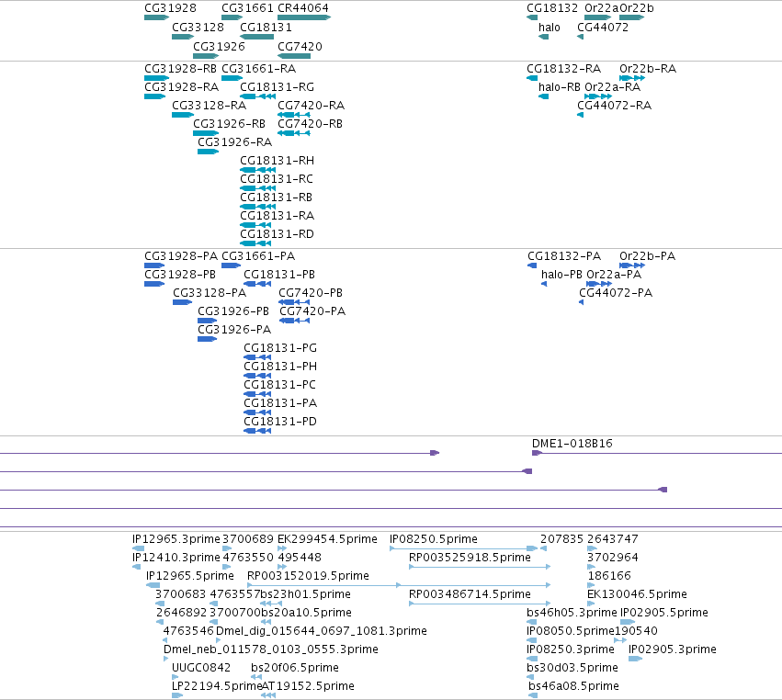Select transcript CG31928-RB
The width and height of the screenshot is (782, 700).
(180, 68)
